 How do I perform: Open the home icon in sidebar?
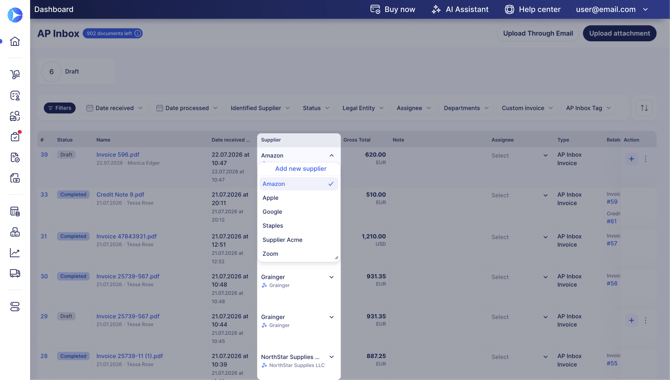tap(15, 41)
